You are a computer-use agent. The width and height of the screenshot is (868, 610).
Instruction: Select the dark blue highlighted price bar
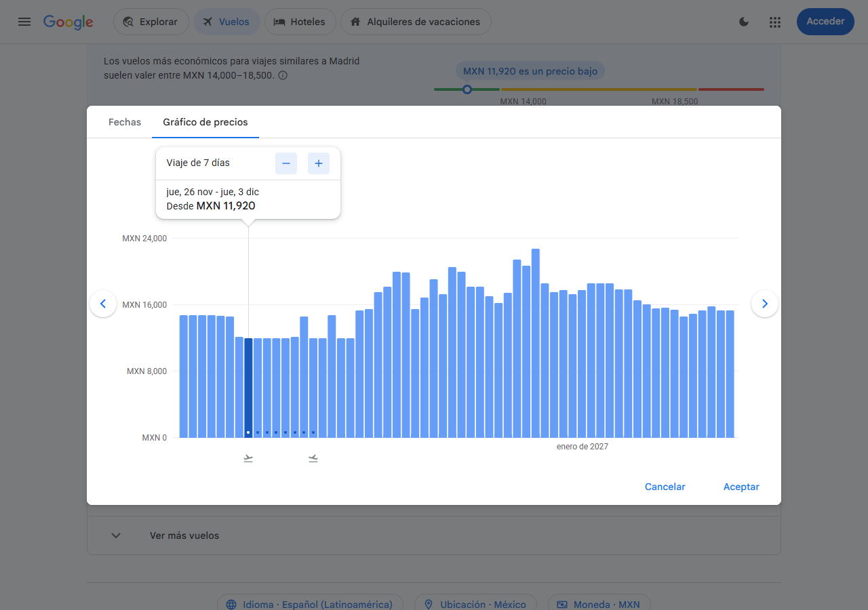pos(248,388)
